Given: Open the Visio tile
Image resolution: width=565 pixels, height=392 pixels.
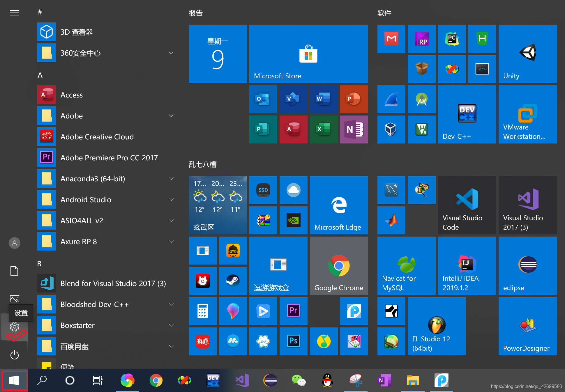Looking at the screenshot, I should (x=293, y=99).
